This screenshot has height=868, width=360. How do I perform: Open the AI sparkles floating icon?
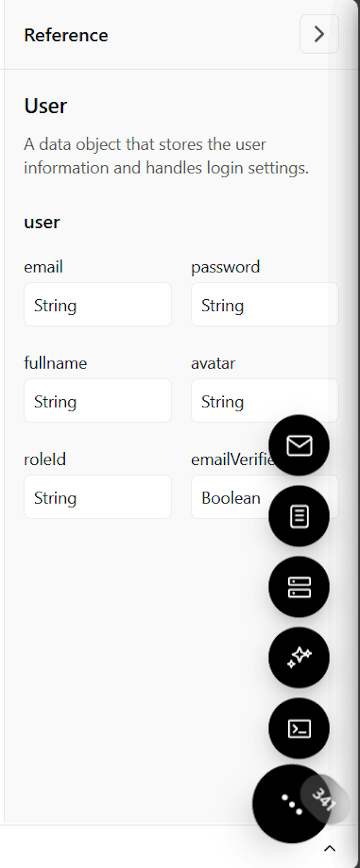tap(299, 657)
